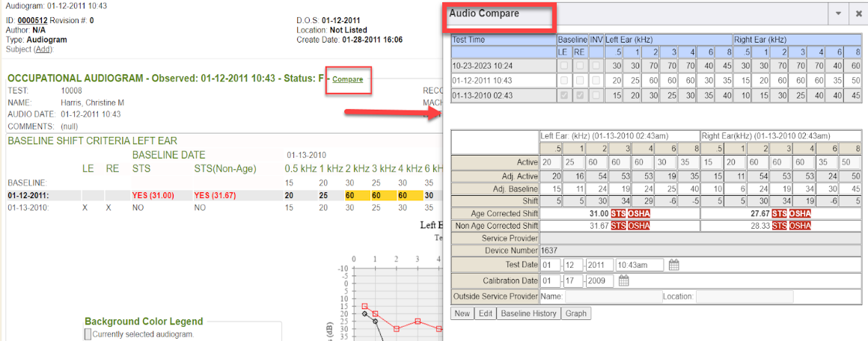Screen dimensions: 868x341
Task: Click the Compare link in audiogram header
Action: pos(348,79)
